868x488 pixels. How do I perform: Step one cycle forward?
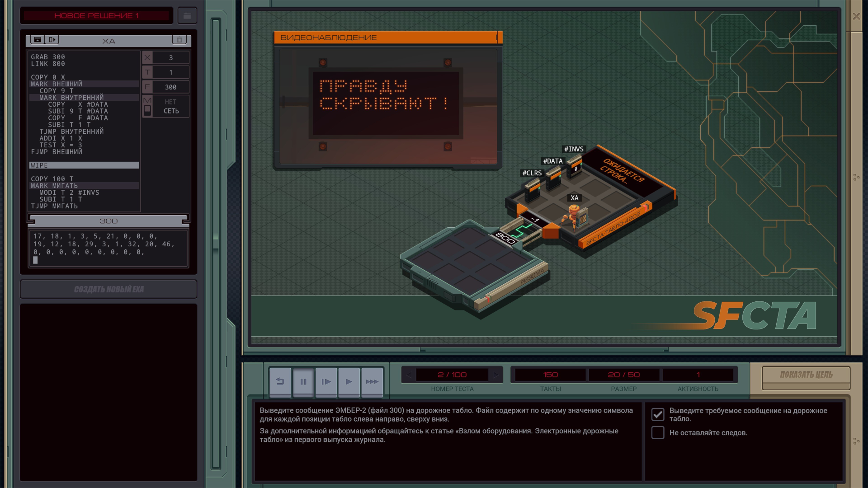(326, 382)
